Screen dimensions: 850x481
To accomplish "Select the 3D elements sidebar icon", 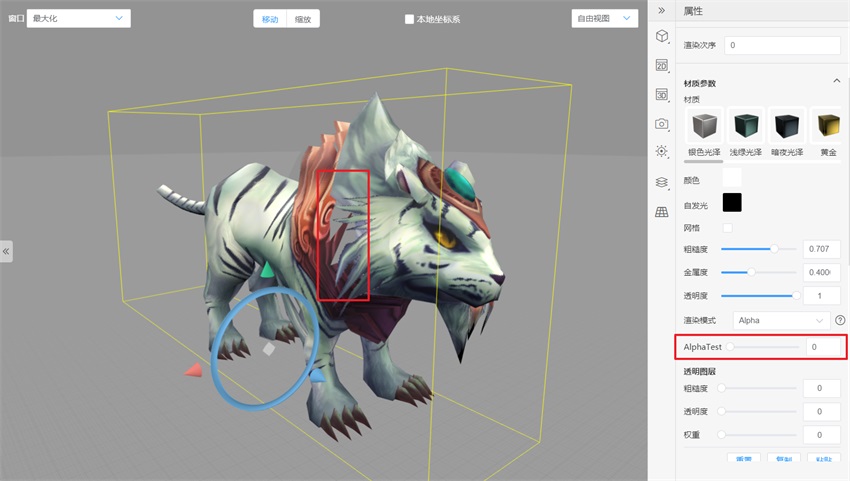I will click(x=661, y=95).
